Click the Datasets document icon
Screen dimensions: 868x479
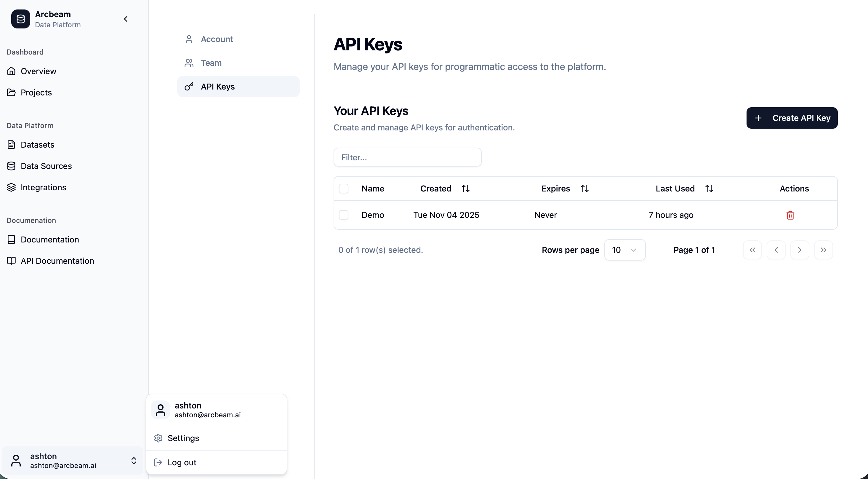click(x=11, y=145)
